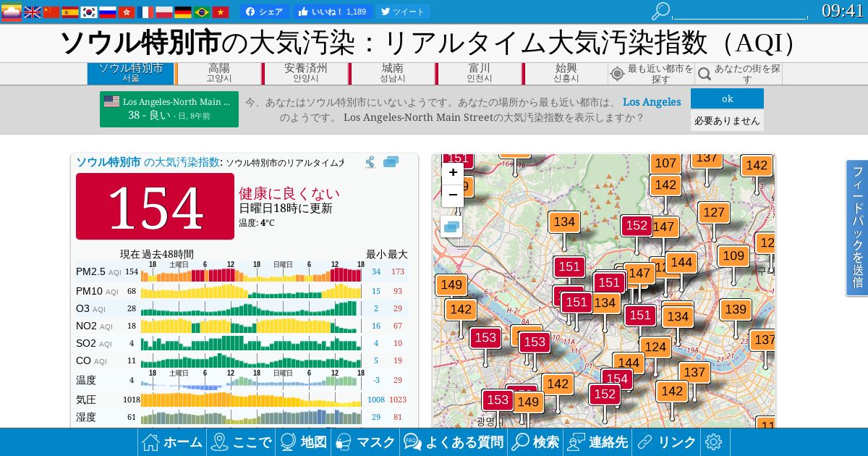Focus the top city search field

click(x=741, y=12)
